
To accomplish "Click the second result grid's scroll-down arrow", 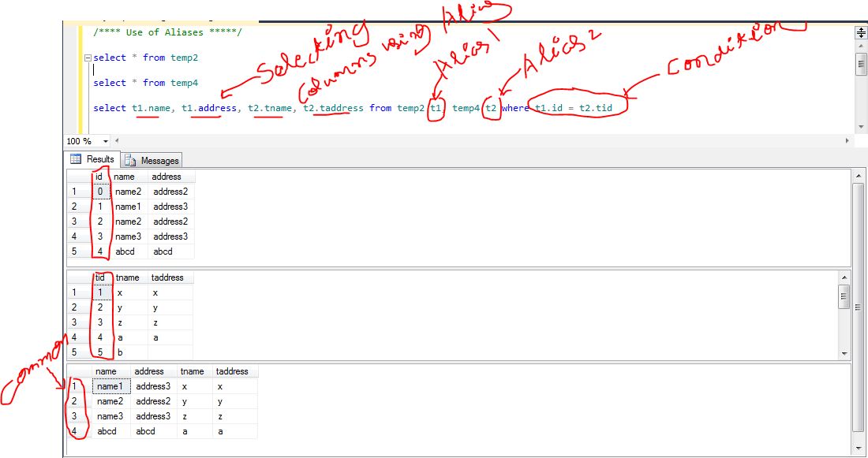I will (x=844, y=354).
